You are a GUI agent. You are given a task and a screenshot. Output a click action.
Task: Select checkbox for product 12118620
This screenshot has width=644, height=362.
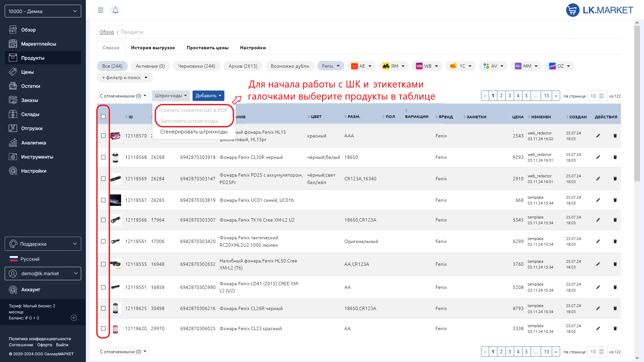point(103,328)
